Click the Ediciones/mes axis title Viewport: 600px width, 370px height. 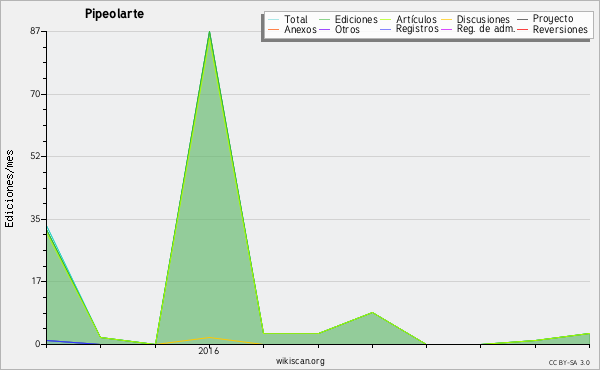[10, 189]
